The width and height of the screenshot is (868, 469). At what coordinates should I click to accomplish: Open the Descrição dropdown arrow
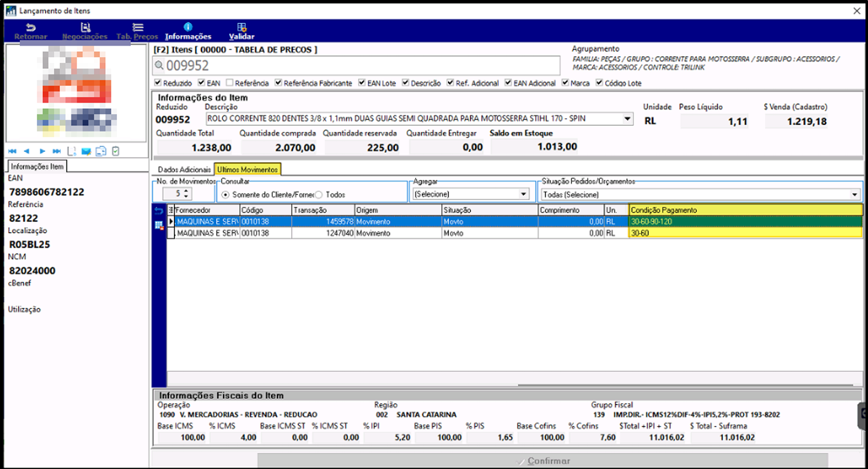(x=628, y=119)
